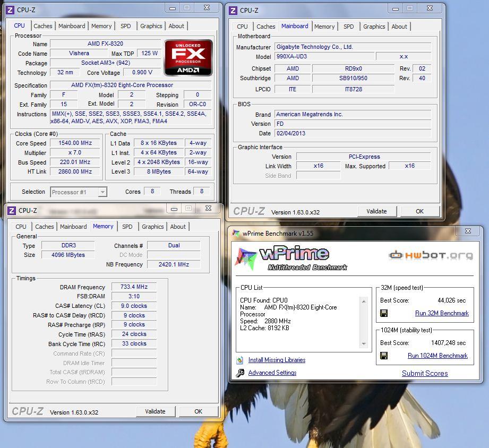This screenshot has width=489, height=448.
Task: Click Validate in the Mainboard window
Action: pos(377,211)
